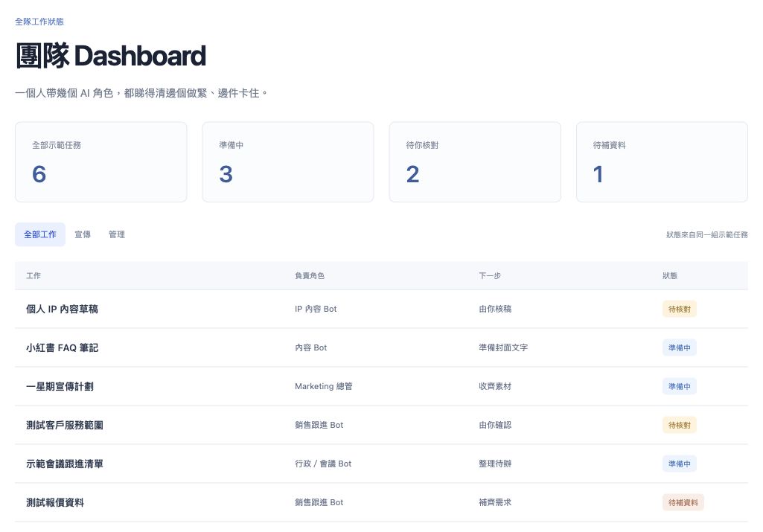Screen dimensions: 763x532
Task: Click the 由你確認 next-step cell
Action: coord(495,425)
